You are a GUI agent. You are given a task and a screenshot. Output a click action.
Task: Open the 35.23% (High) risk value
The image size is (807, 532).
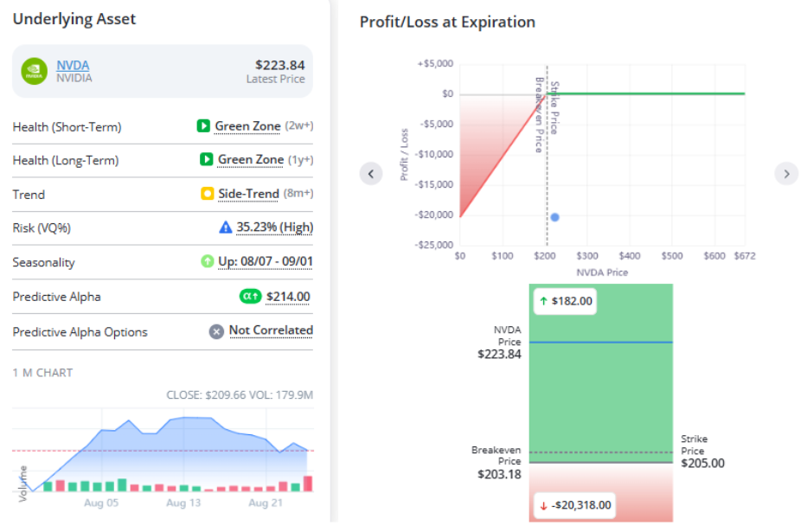[274, 228]
